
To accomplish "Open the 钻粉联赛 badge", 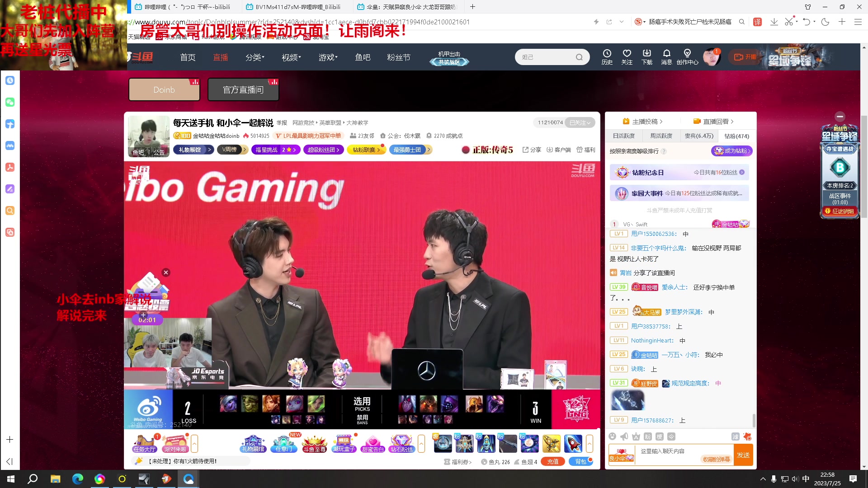I will [366, 150].
